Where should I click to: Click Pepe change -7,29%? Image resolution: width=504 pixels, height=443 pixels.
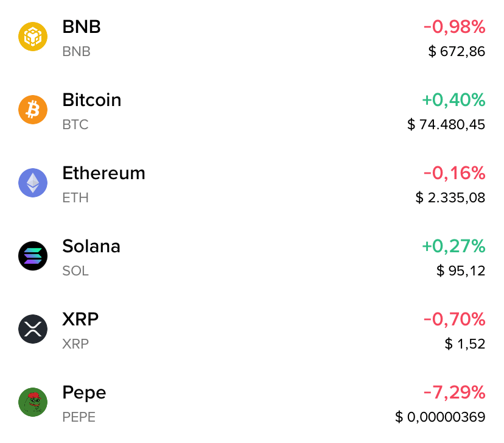[x=455, y=392]
